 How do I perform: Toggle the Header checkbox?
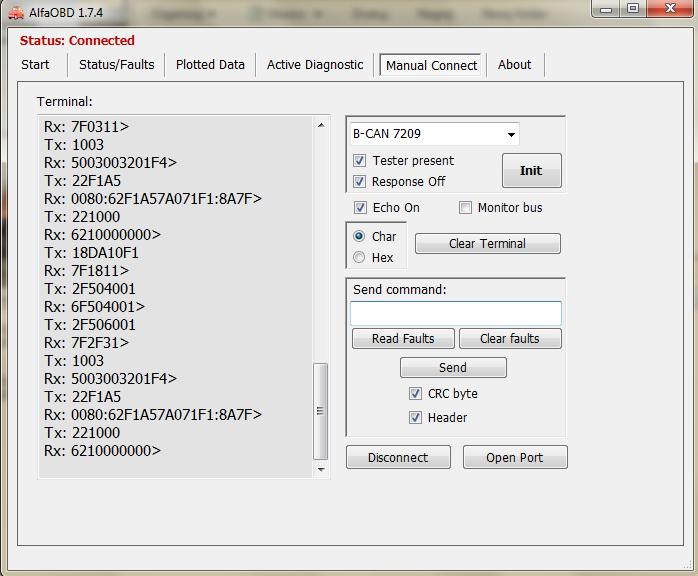(x=415, y=418)
